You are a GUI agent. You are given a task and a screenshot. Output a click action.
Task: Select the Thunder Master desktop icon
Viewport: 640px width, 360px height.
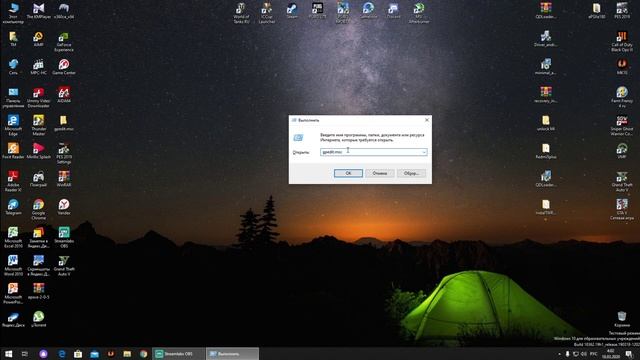click(38, 125)
